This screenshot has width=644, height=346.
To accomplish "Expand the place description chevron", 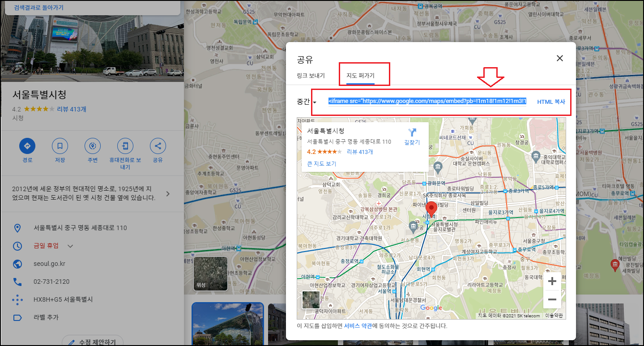I will 168,194.
